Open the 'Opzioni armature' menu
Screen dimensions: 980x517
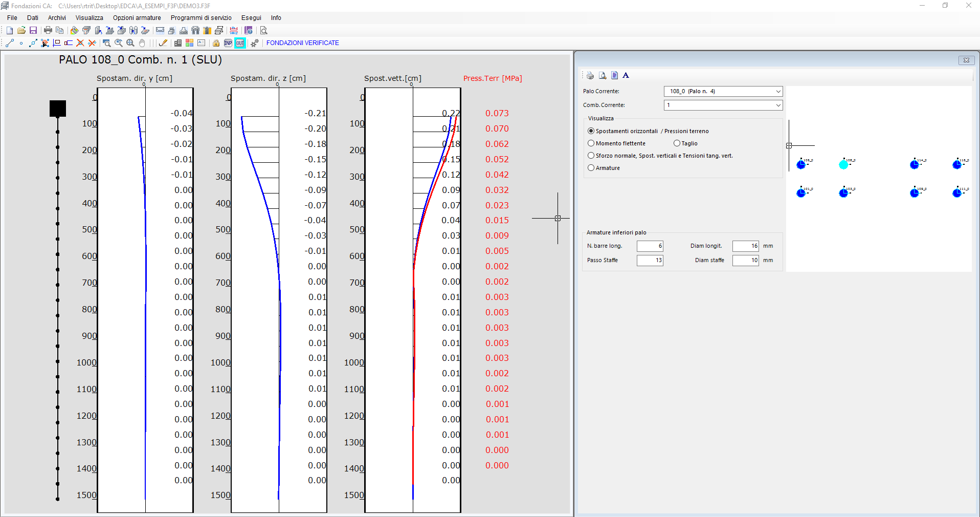[x=137, y=18]
